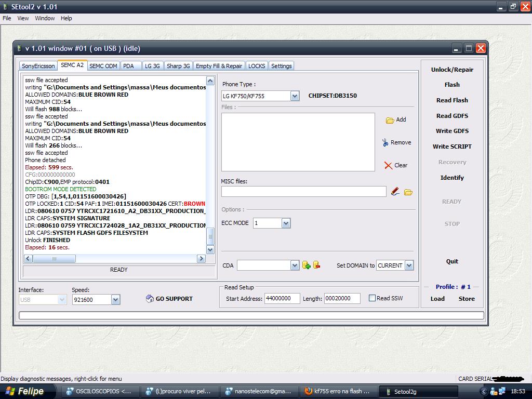Open the Window menu
Viewport: 532px width, 399px height.
pos(45,18)
